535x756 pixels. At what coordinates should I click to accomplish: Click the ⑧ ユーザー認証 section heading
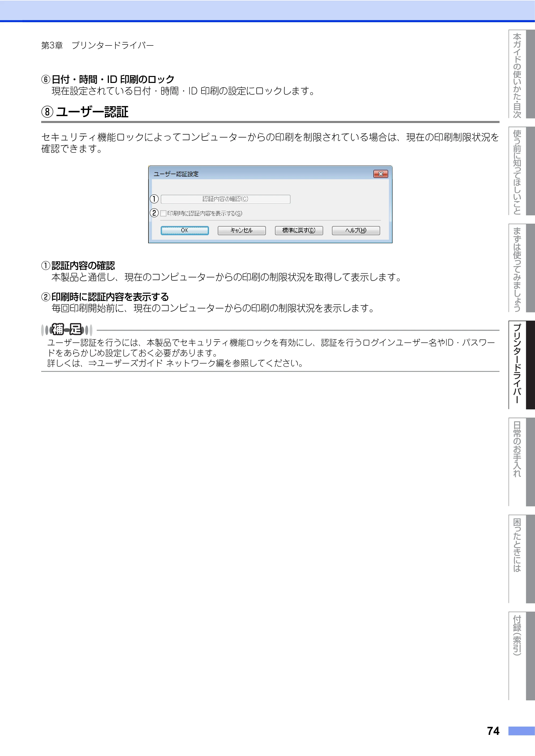pos(85,112)
